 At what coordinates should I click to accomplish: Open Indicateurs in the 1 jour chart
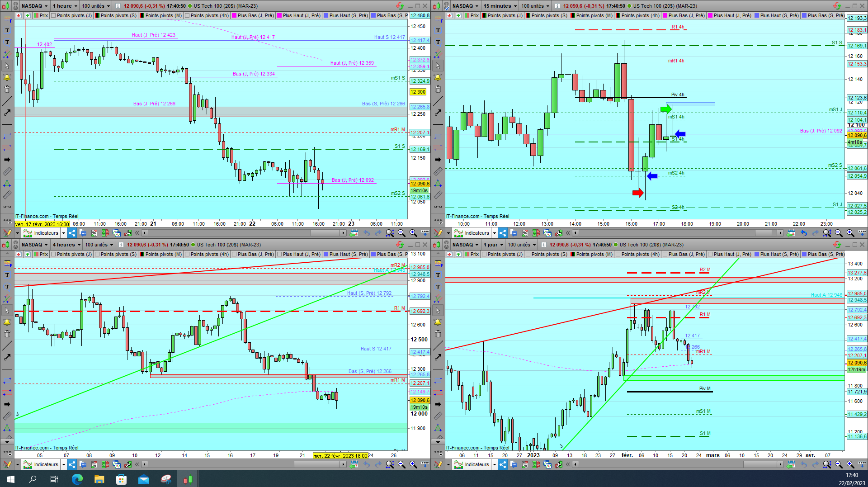[472, 464]
